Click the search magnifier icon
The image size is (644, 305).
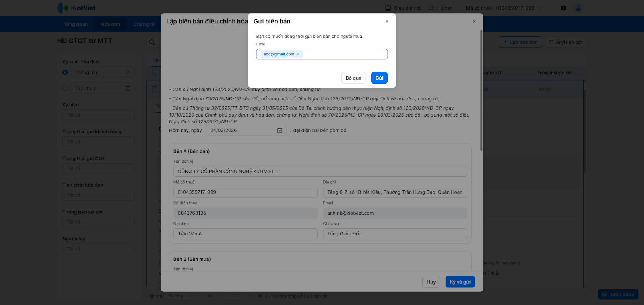tap(152, 42)
